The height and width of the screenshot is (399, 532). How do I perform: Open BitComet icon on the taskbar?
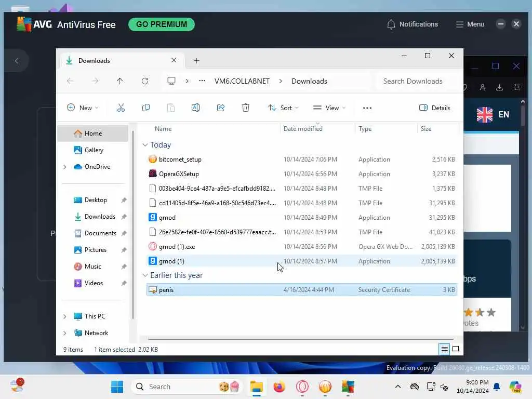[x=325, y=387]
